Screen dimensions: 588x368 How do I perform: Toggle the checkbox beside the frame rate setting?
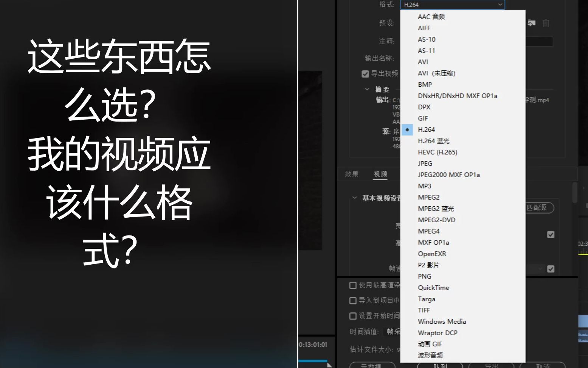[551, 270]
